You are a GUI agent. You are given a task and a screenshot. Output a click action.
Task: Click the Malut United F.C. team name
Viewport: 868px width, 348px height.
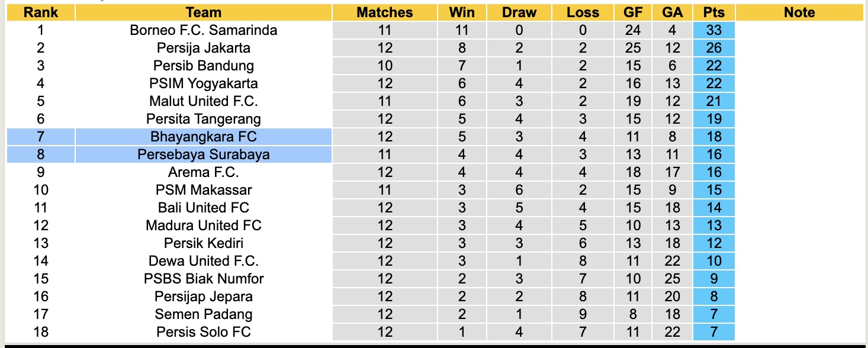[203, 101]
